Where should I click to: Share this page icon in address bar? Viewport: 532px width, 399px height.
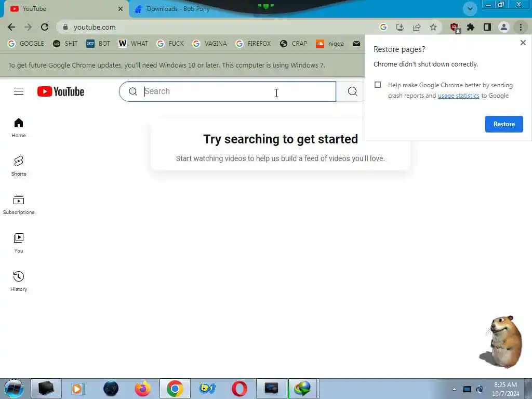[417, 27]
